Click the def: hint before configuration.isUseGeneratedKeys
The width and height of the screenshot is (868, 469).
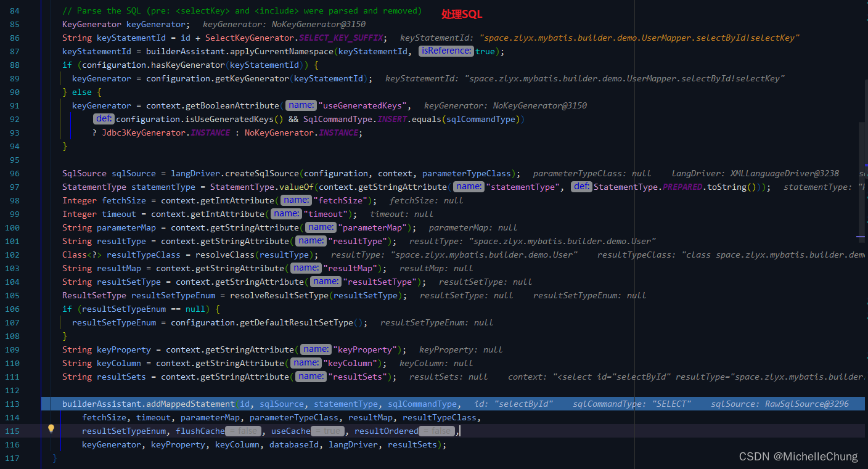pos(104,119)
